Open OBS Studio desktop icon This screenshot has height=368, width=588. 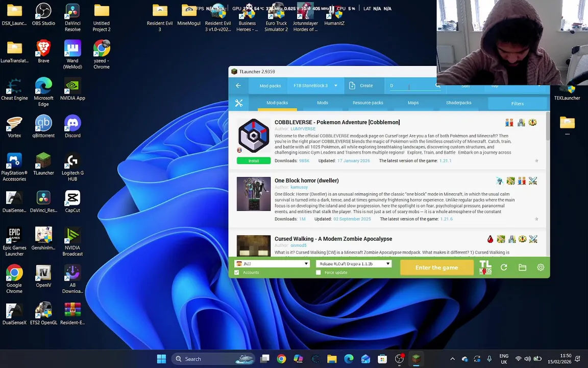[x=43, y=15]
